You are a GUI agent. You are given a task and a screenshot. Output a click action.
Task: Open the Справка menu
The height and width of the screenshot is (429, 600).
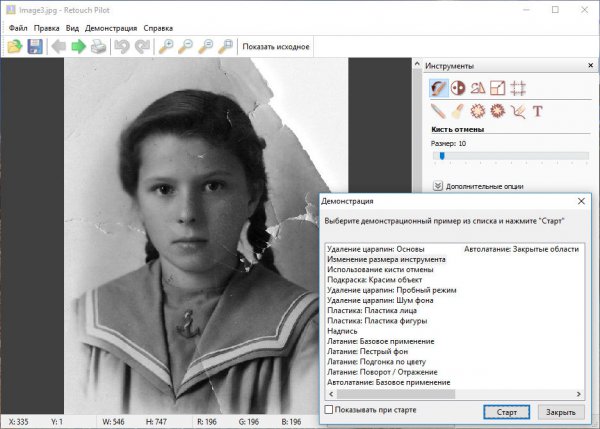pyautogui.click(x=158, y=28)
